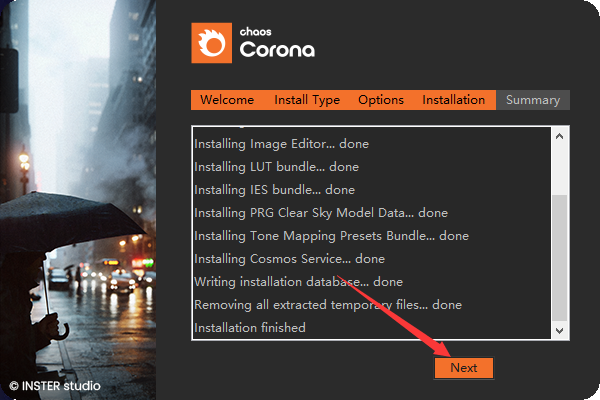Click the 'Installation finished' log line
This screenshot has height=400, width=600.
[250, 328]
